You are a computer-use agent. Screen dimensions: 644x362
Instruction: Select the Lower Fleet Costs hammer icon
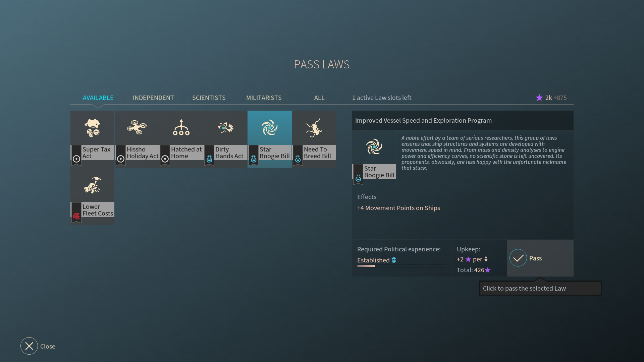(92, 185)
